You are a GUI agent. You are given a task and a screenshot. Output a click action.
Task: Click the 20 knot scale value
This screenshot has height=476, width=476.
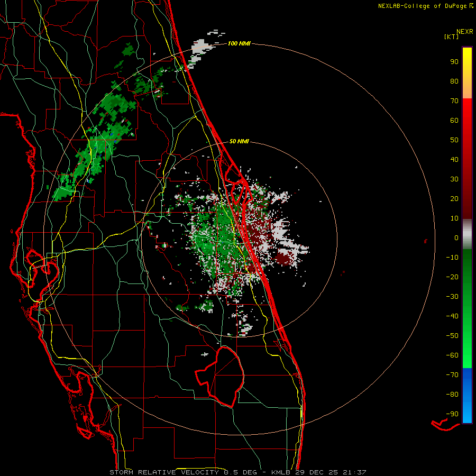click(454, 199)
